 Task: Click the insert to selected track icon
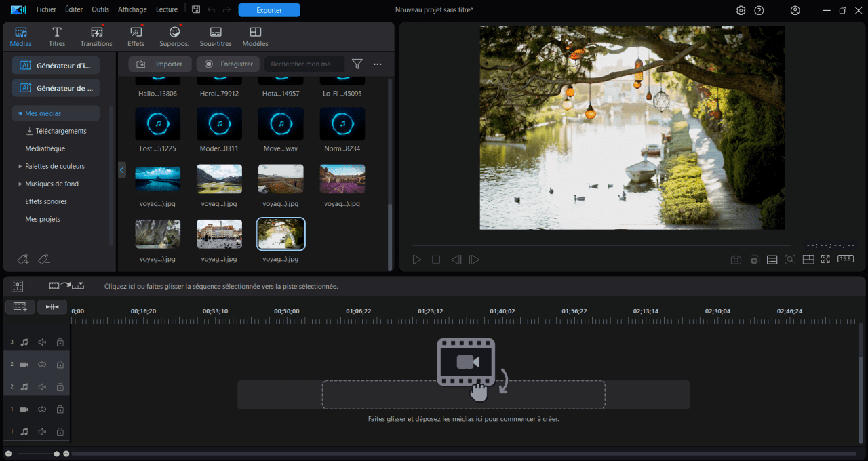pyautogui.click(x=66, y=286)
